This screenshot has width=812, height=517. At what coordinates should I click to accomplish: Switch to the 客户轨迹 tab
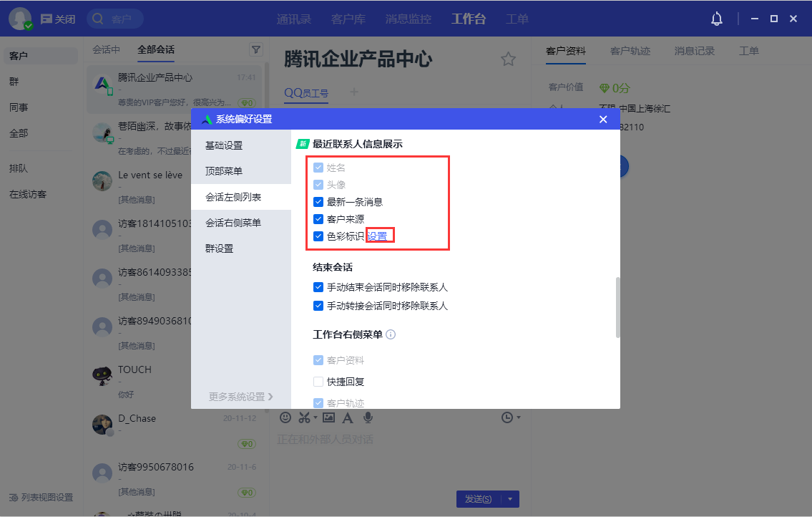click(x=630, y=51)
